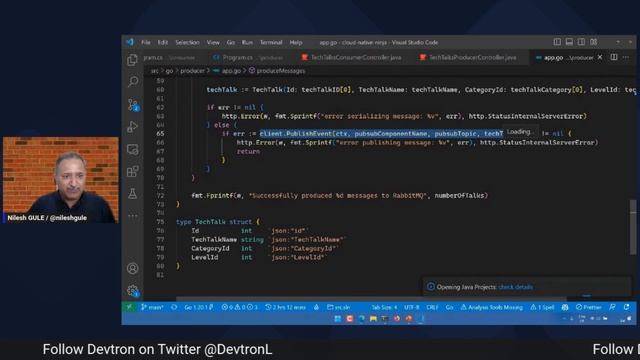Click the Prettier status item

tap(588, 307)
